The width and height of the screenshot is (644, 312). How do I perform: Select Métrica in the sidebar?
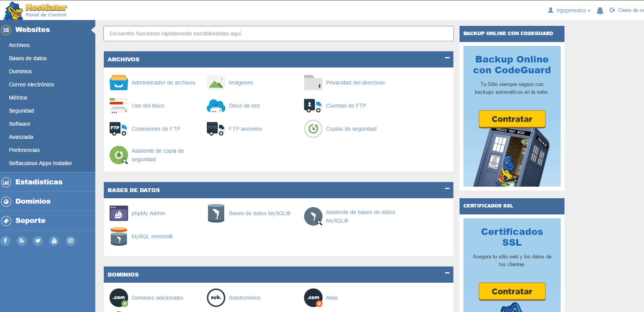point(18,98)
